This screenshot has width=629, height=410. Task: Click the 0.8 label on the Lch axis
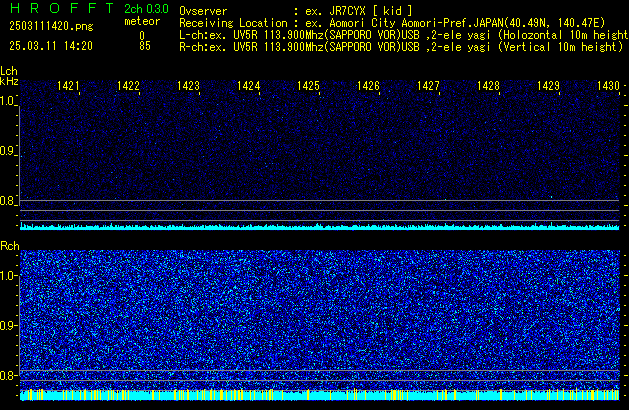click(x=8, y=201)
